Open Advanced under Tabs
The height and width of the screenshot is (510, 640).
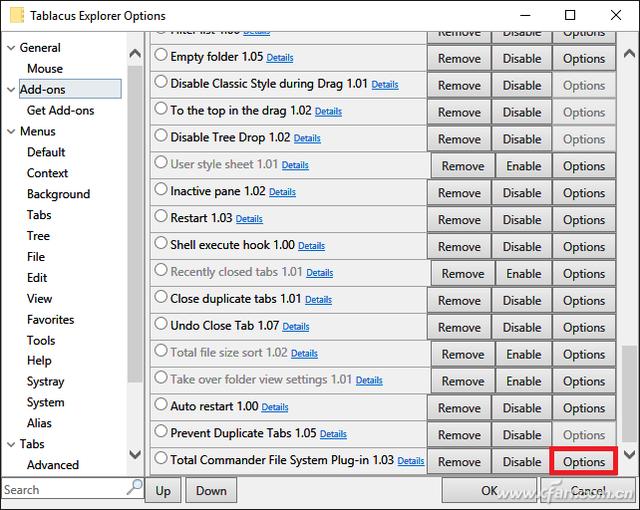click(53, 465)
